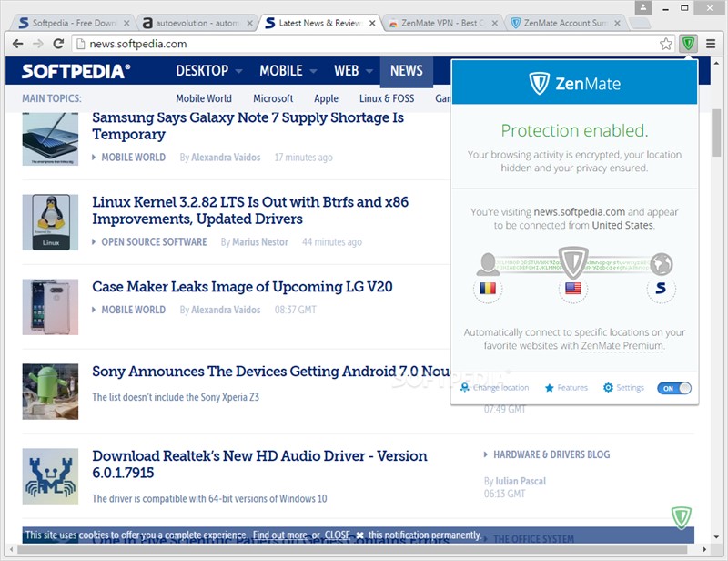Click the Linux penguin article thumbnail
This screenshot has height=561, width=728.
point(50,222)
